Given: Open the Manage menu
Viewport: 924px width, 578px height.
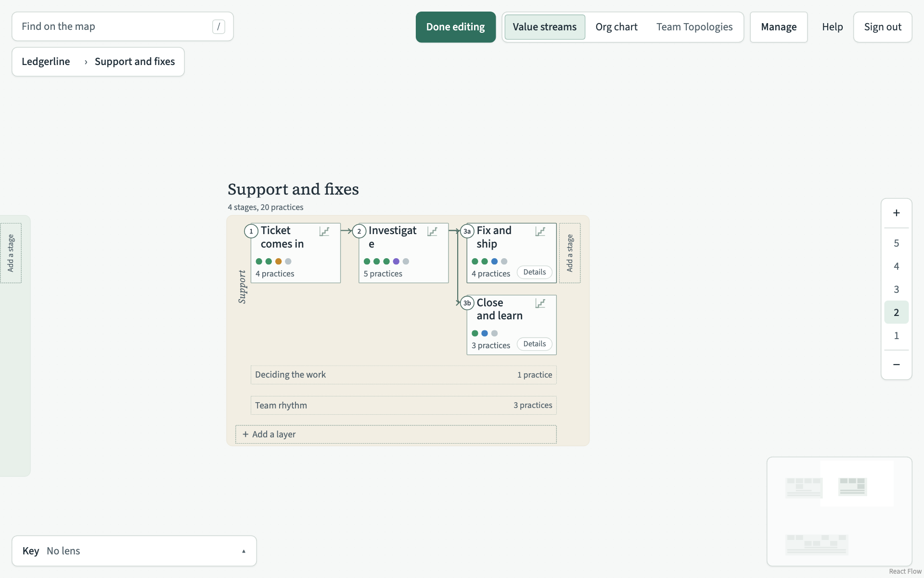Looking at the screenshot, I should click(779, 27).
